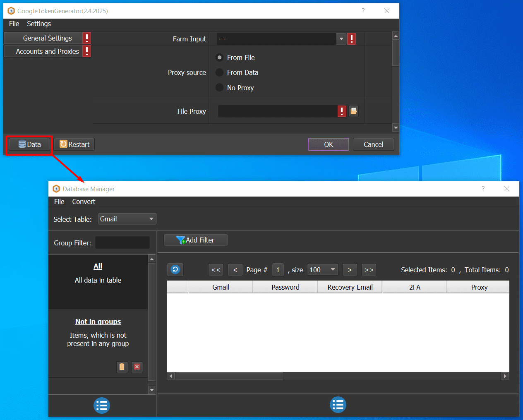The width and height of the screenshot is (523, 420).
Task: Click table horizontal scrollbar right arrow
Action: [x=505, y=376]
